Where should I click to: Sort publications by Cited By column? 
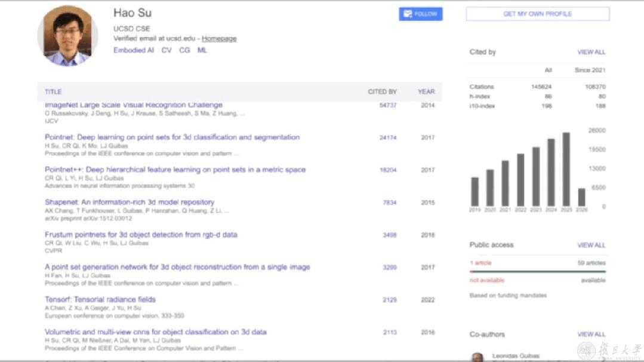coord(382,92)
